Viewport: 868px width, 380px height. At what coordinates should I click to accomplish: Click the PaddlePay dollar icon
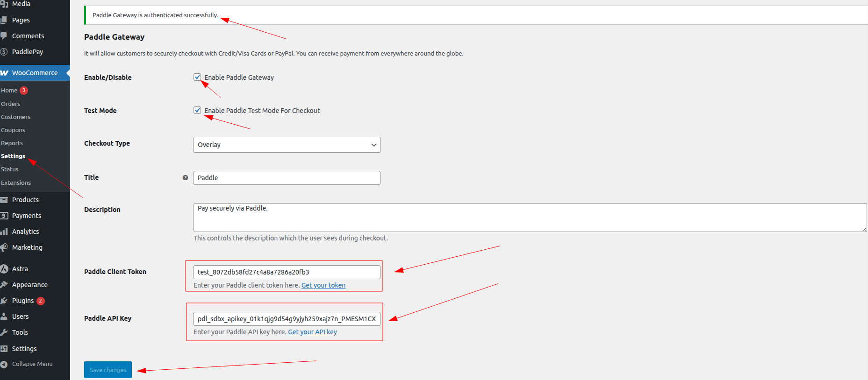[x=4, y=52]
